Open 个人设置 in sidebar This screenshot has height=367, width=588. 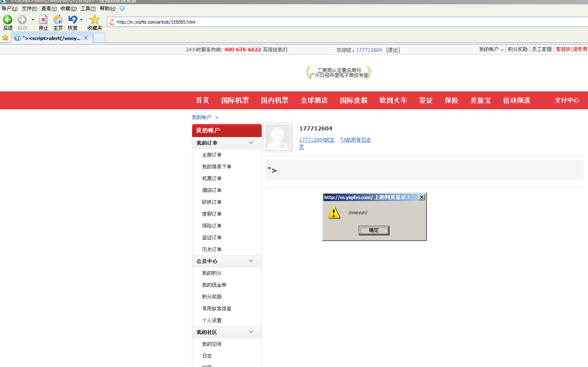pyautogui.click(x=212, y=321)
